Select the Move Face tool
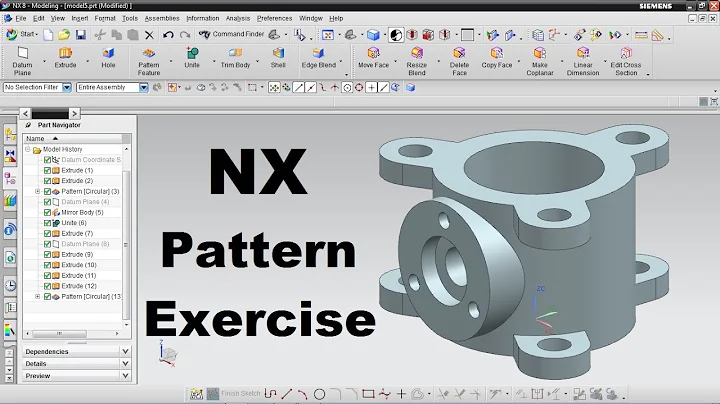720x404 pixels. click(x=373, y=58)
